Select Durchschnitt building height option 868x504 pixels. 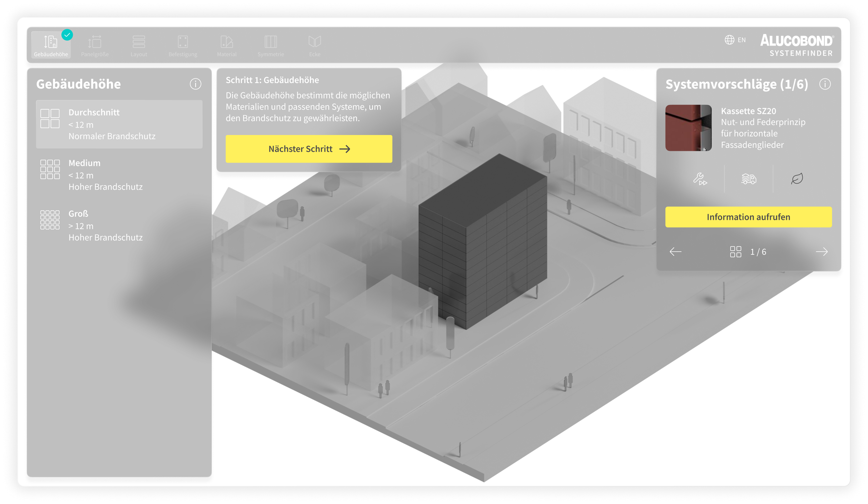[119, 124]
